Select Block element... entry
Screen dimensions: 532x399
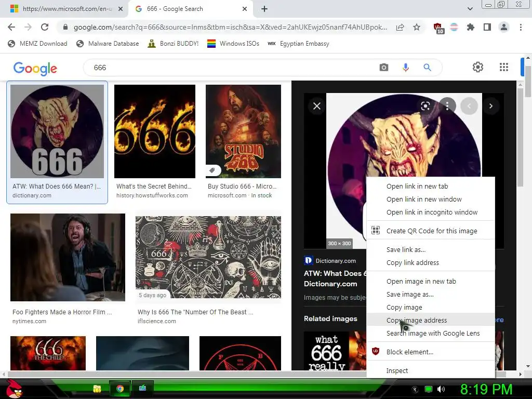click(431, 352)
